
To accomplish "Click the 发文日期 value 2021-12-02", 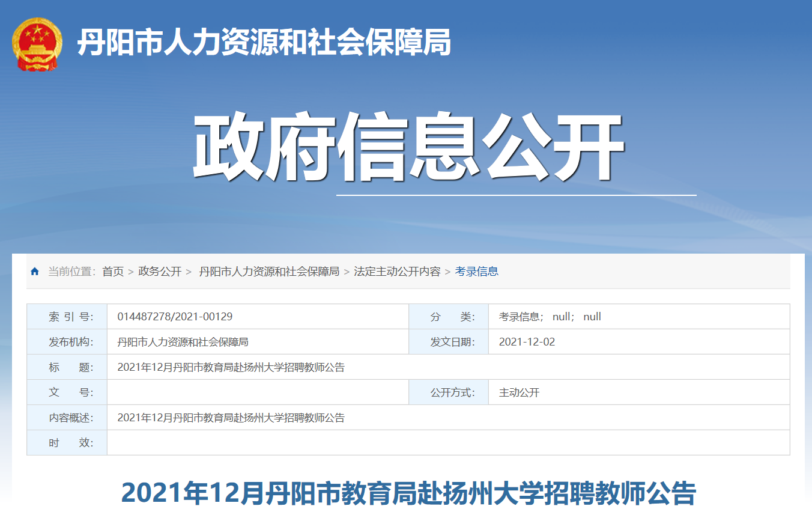I will click(527, 342).
